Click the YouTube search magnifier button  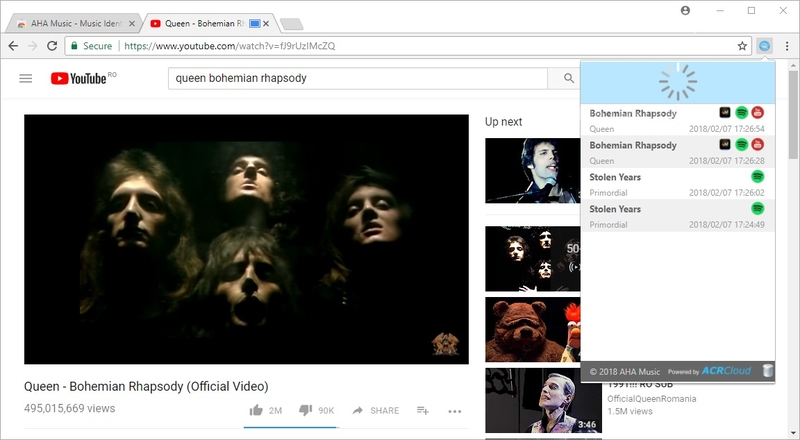tap(568, 78)
